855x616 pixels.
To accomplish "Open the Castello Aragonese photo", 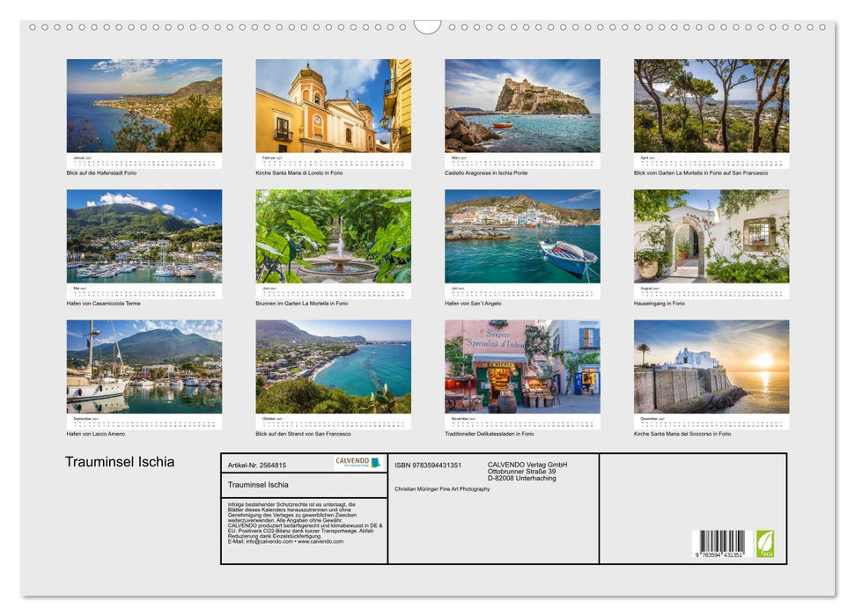I will click(522, 106).
